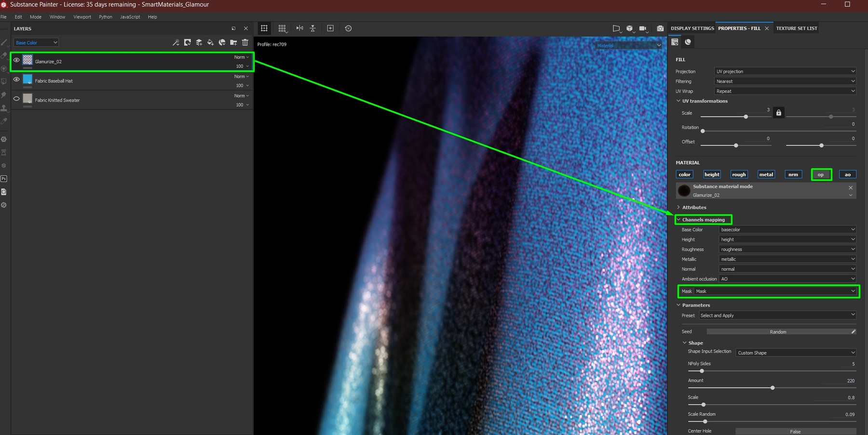Click the Center Hole False button
Image resolution: width=868 pixels, height=435 pixels.
click(795, 432)
